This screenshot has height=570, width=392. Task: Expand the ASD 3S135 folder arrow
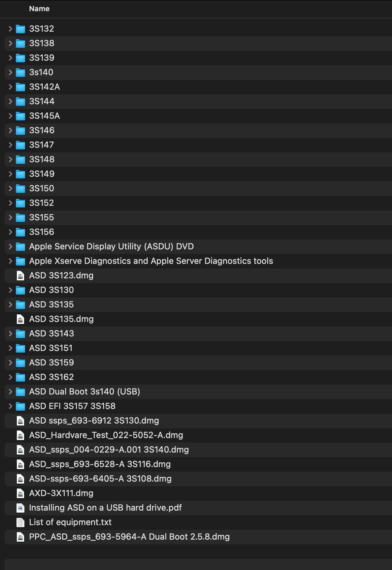pos(10,305)
